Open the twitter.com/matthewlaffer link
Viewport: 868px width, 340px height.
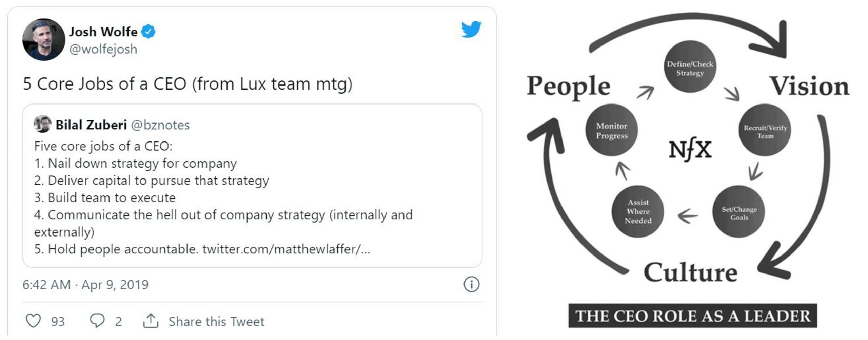pos(286,249)
